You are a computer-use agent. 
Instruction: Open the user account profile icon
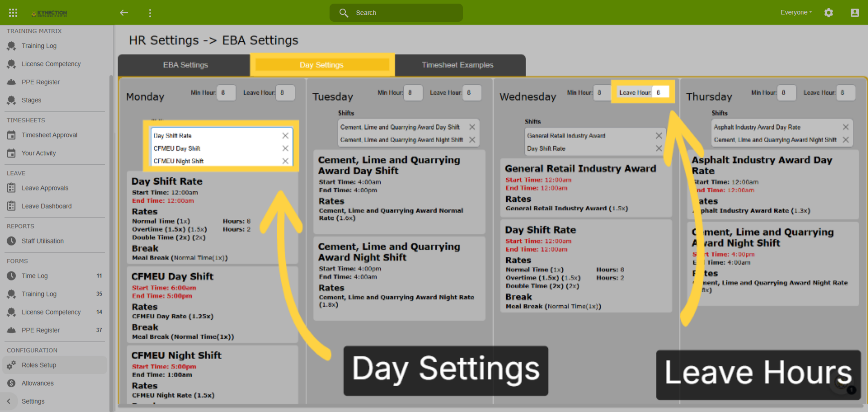pyautogui.click(x=855, y=13)
